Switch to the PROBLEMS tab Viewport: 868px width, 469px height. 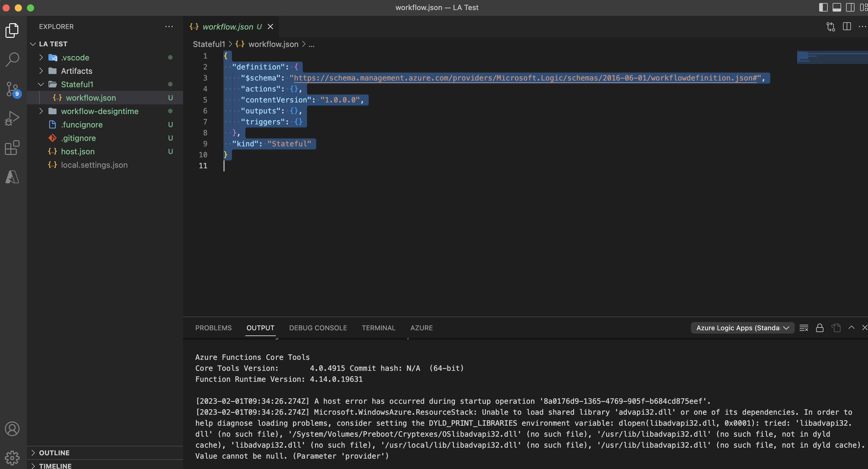click(x=213, y=328)
